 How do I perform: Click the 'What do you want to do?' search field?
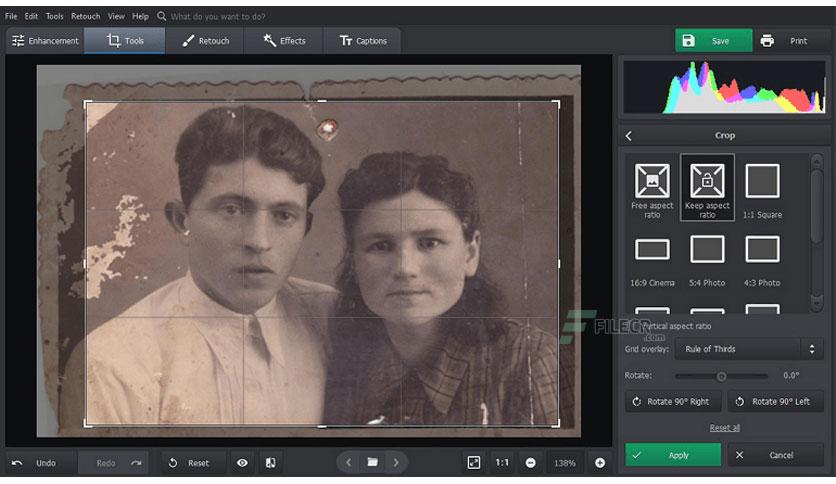218,17
